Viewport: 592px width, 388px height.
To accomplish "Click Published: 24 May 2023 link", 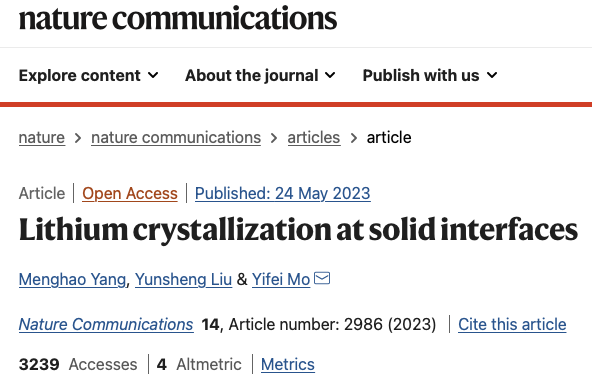I will 282,193.
